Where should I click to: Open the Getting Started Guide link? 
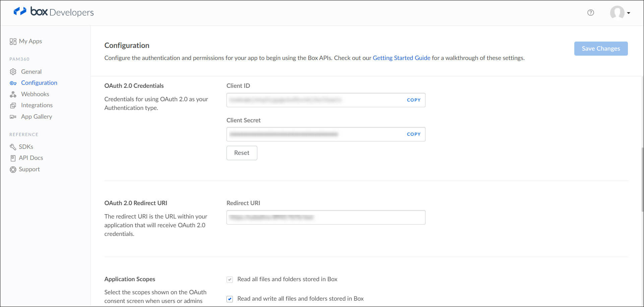(x=401, y=58)
